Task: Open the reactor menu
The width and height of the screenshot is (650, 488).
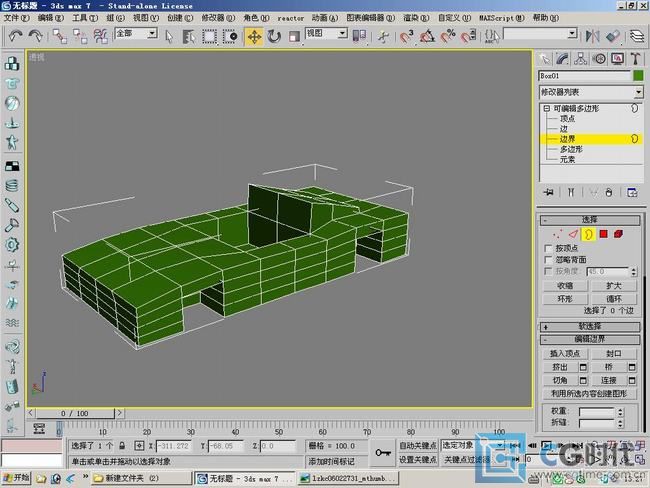Action: click(x=291, y=18)
